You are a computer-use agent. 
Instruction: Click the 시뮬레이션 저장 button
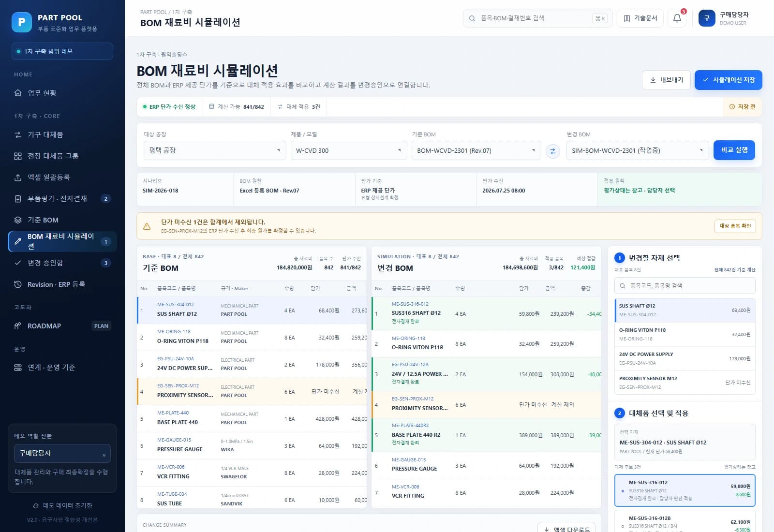pyautogui.click(x=728, y=80)
